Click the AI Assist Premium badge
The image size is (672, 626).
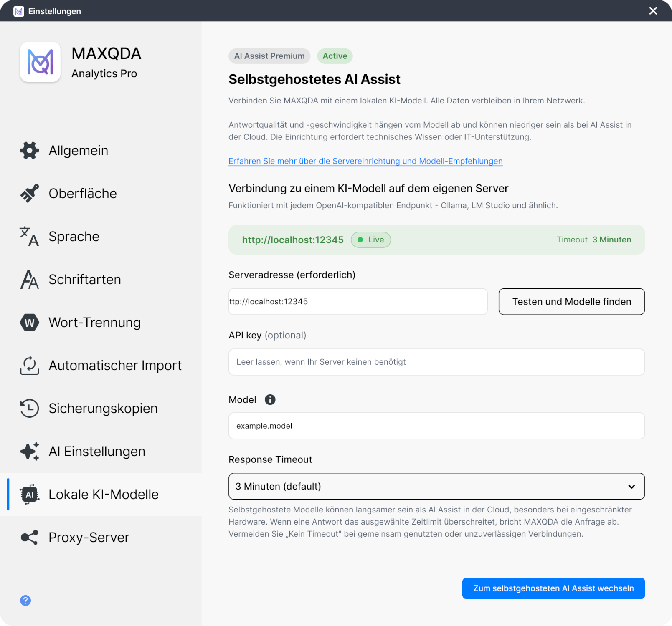point(269,56)
